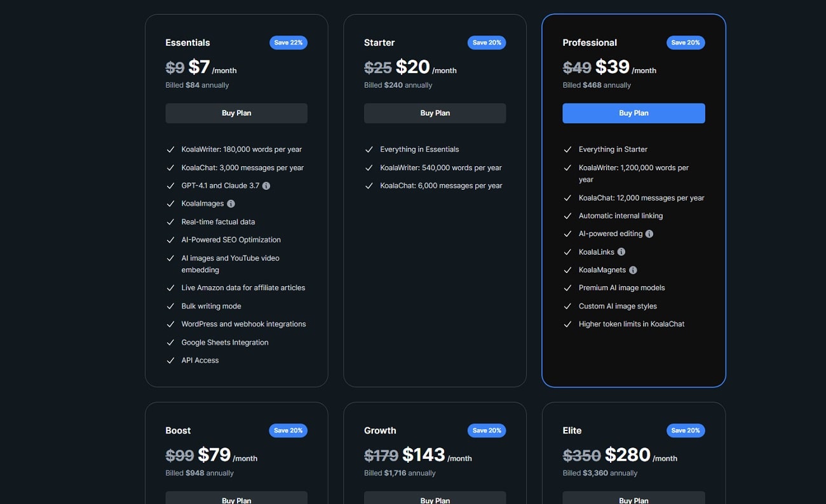The width and height of the screenshot is (826, 504).
Task: Click the checkmark beside Premium AI image models
Action: [567, 288]
